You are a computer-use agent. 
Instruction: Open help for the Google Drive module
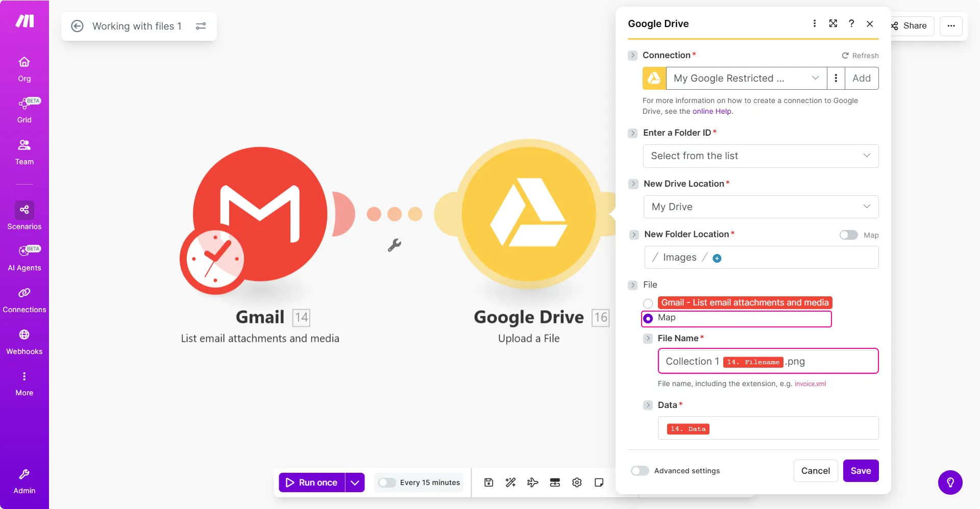[x=851, y=23]
